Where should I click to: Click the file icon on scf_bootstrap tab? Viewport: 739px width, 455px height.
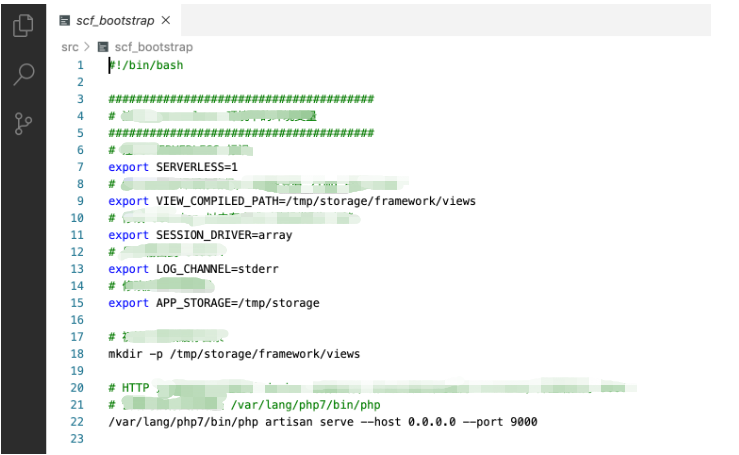(x=65, y=20)
